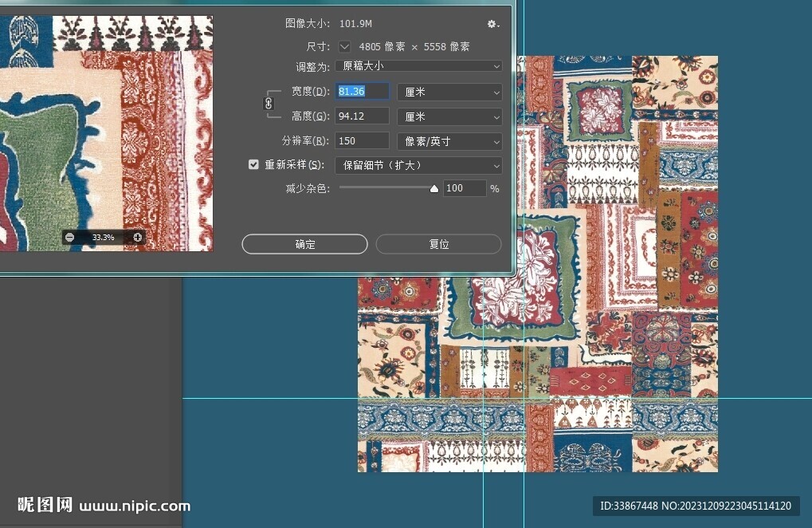
Task: Expand the 尺寸 dimensions unit chevron
Action: point(345,47)
